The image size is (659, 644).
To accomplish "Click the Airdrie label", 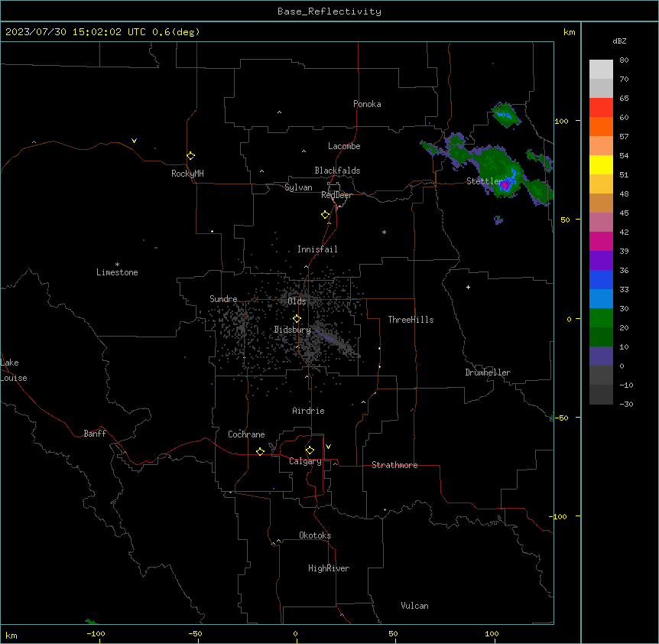I will [x=308, y=411].
